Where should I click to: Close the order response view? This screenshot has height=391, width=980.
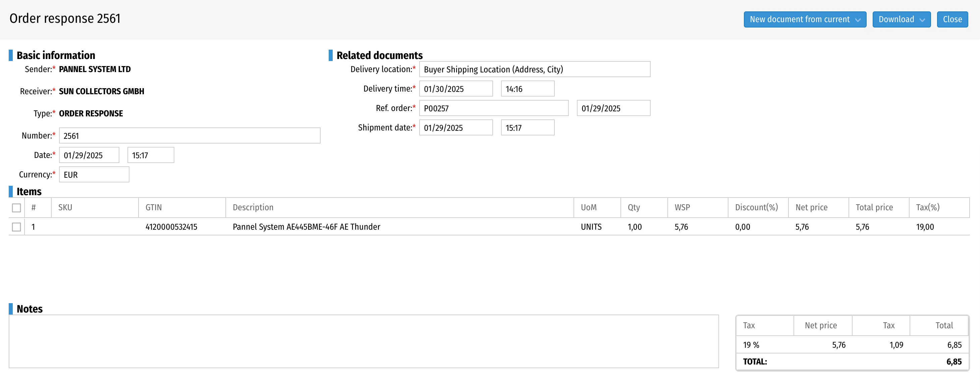coord(952,19)
